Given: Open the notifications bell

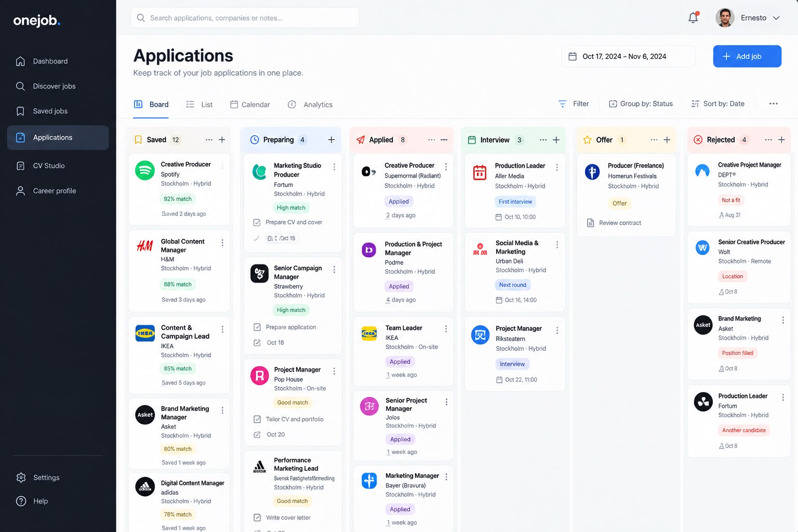Looking at the screenshot, I should 693,18.
